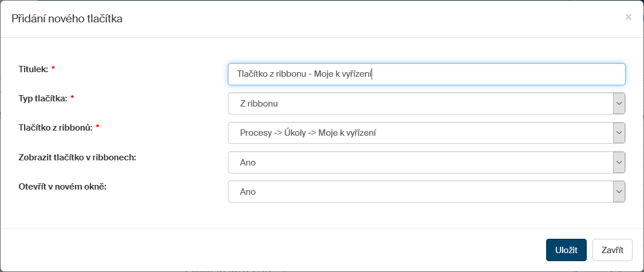Click the red asterisk beside Typ tlačítka
Screen dimensions: 644x272
coord(73,98)
